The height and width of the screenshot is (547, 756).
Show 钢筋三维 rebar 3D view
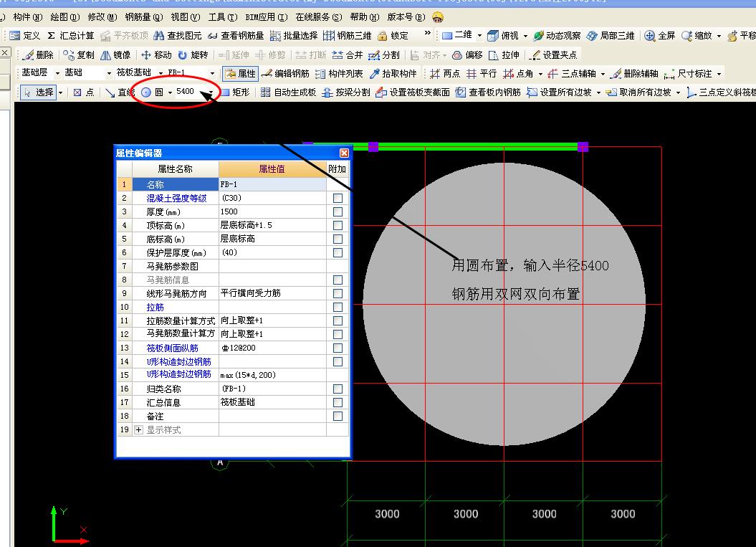(348, 36)
